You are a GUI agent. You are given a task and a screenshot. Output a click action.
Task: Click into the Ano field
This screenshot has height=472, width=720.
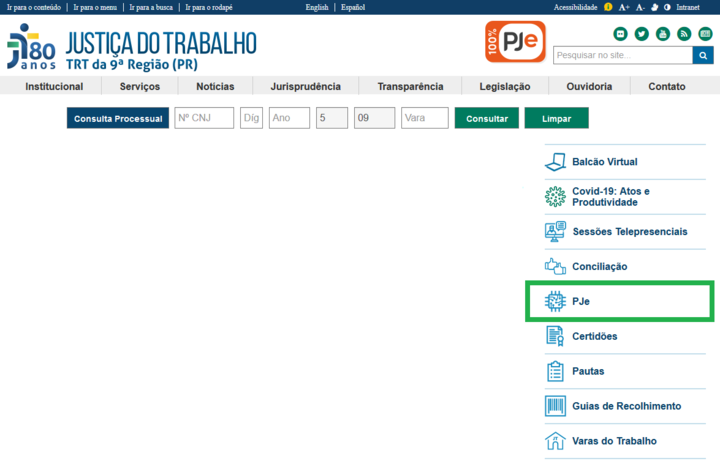289,118
